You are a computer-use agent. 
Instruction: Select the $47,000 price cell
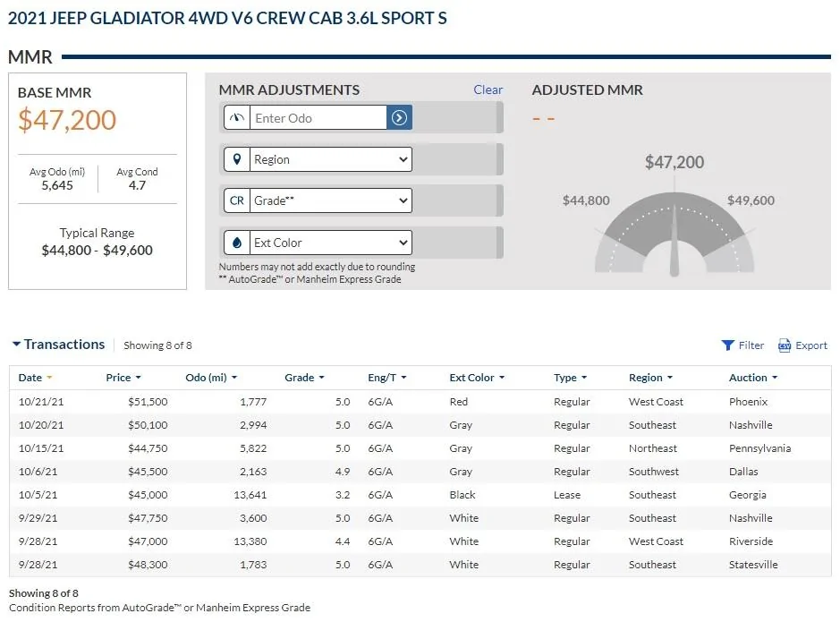148,541
